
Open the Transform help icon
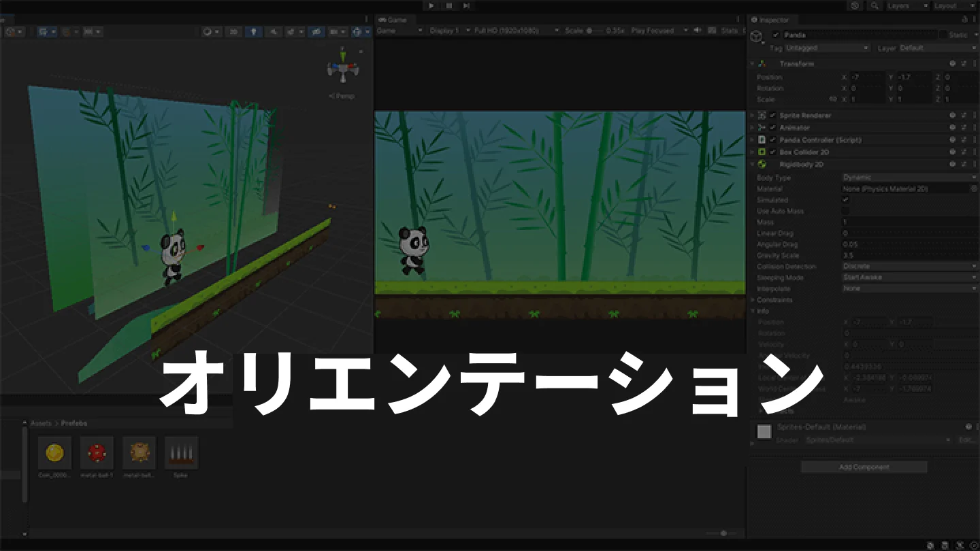point(953,64)
